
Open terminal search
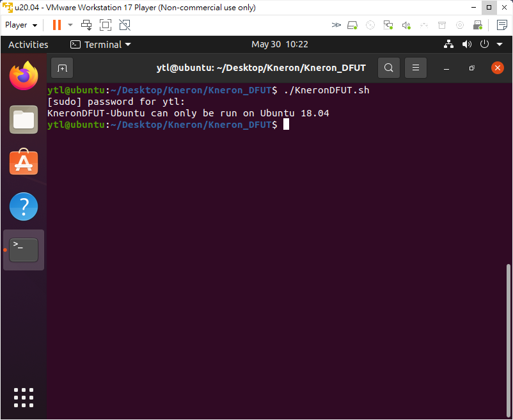click(389, 68)
